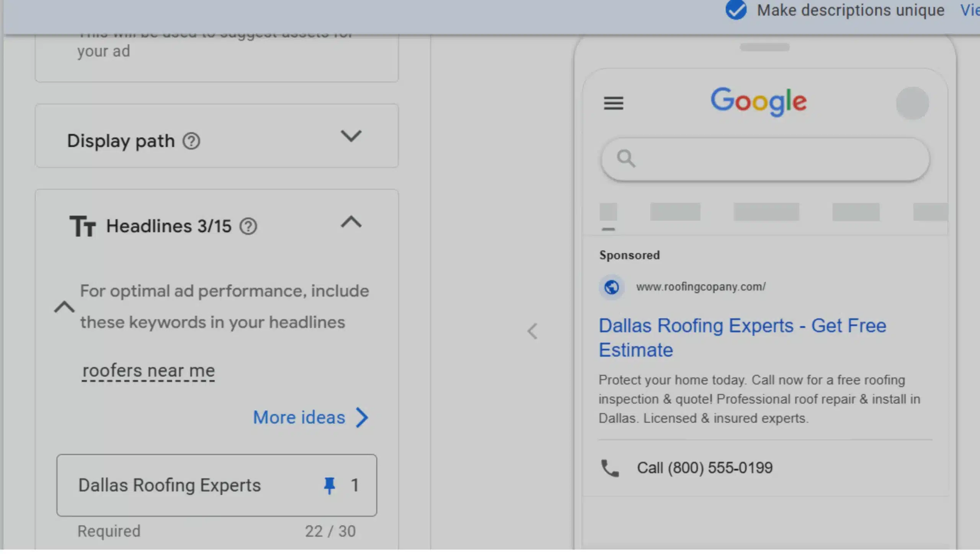Viewport: 980px width, 554px height.
Task: Click the Call (800) 555-0199 link
Action: click(704, 467)
